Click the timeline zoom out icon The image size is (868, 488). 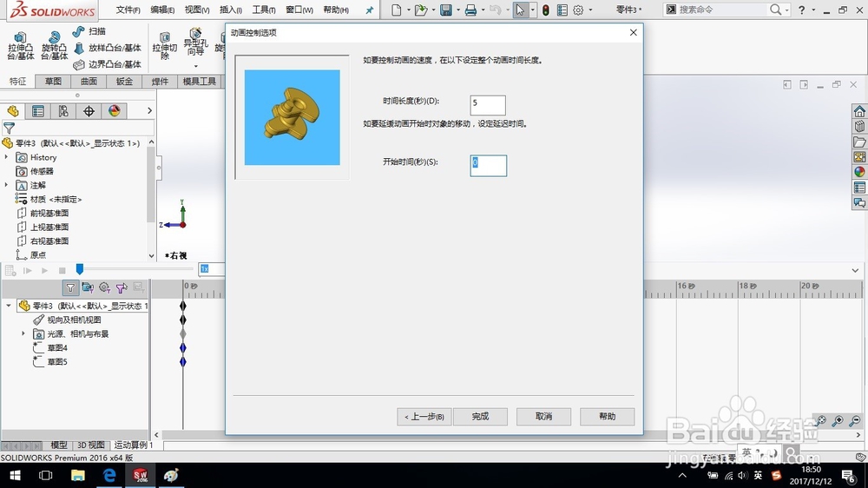(x=855, y=421)
